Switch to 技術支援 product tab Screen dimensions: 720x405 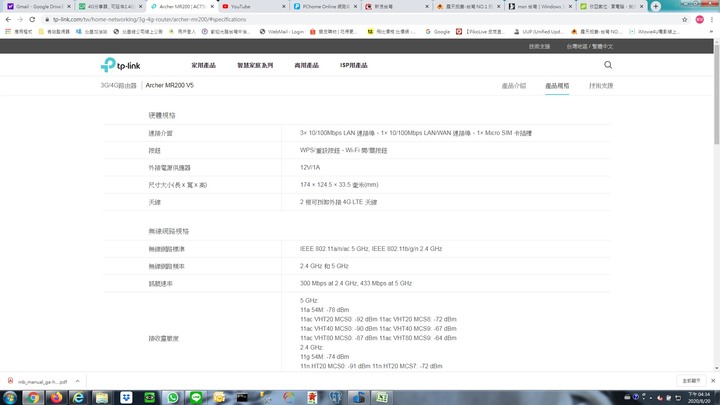pyautogui.click(x=601, y=85)
